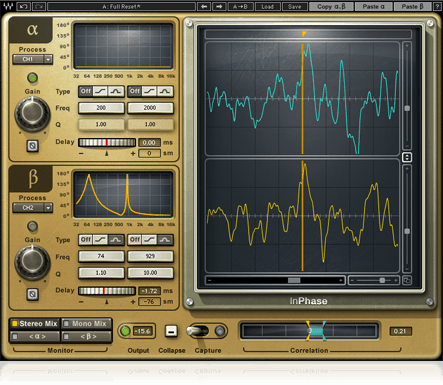Click the beta Delay slider strip
The height and width of the screenshot is (385, 443).
(107, 291)
